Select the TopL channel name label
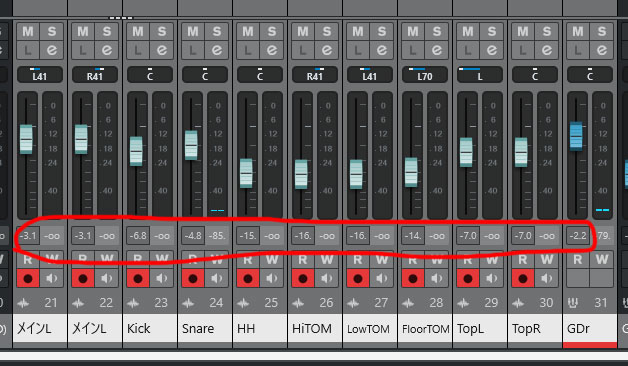 pos(480,328)
